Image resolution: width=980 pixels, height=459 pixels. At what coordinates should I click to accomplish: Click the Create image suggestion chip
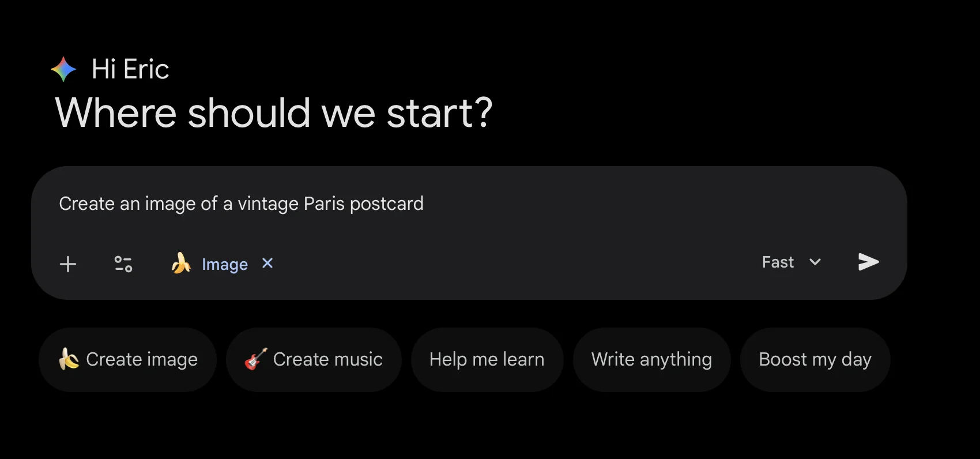click(127, 359)
